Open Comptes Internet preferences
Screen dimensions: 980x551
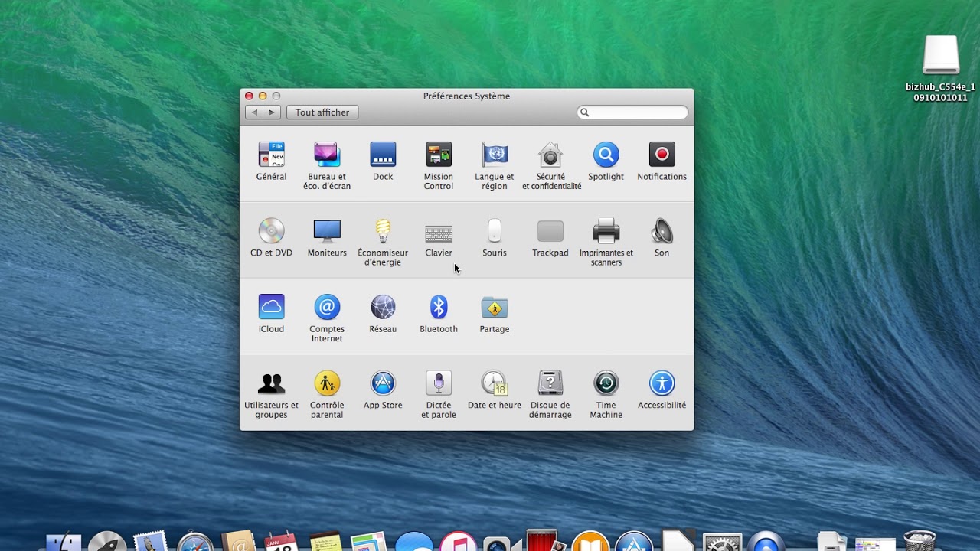pos(327,318)
